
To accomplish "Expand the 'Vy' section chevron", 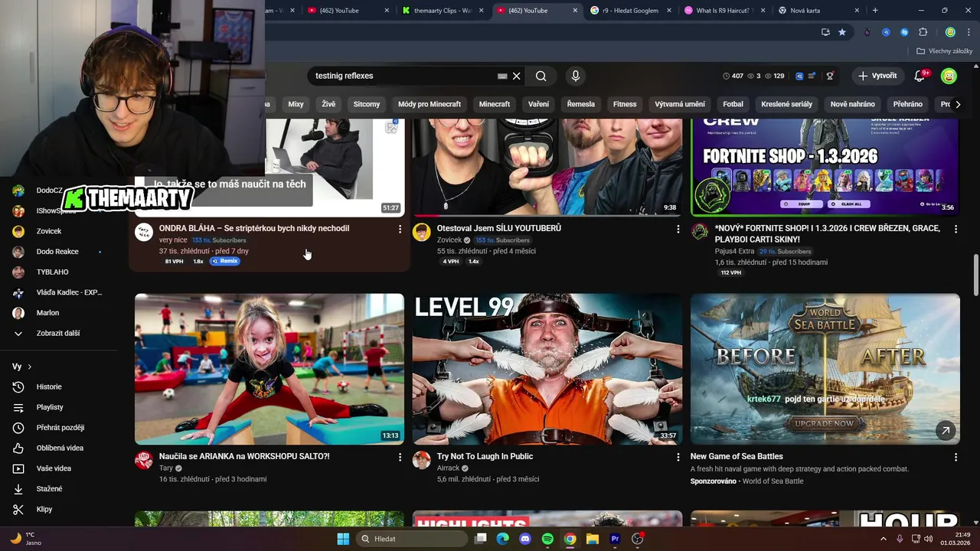I will pyautogui.click(x=29, y=367).
